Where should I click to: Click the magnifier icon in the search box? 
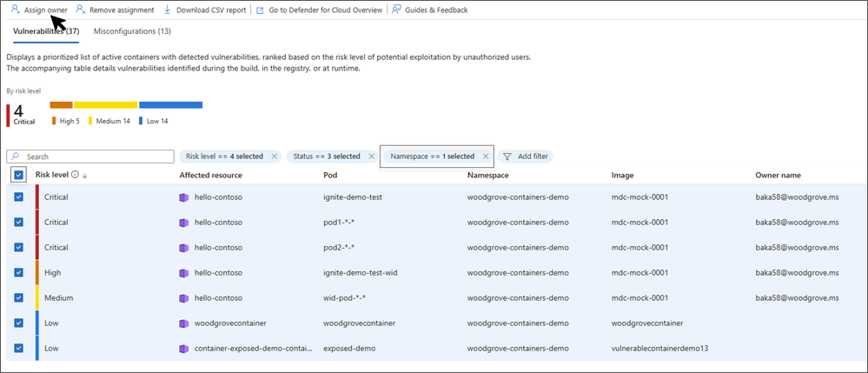(x=16, y=157)
